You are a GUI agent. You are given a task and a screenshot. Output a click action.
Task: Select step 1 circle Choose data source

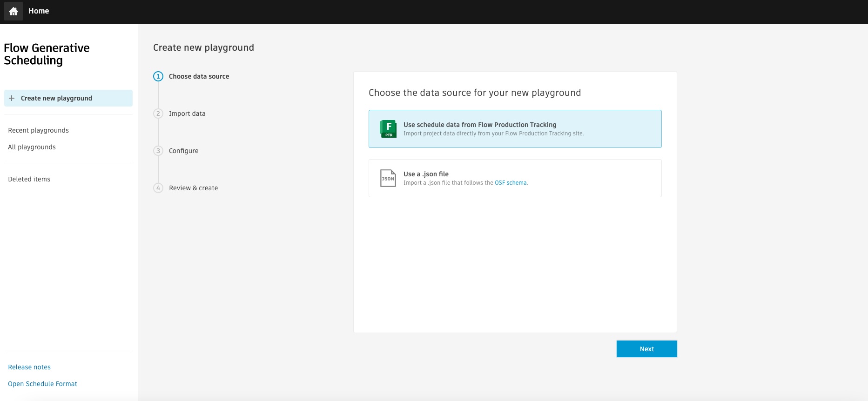click(x=158, y=76)
